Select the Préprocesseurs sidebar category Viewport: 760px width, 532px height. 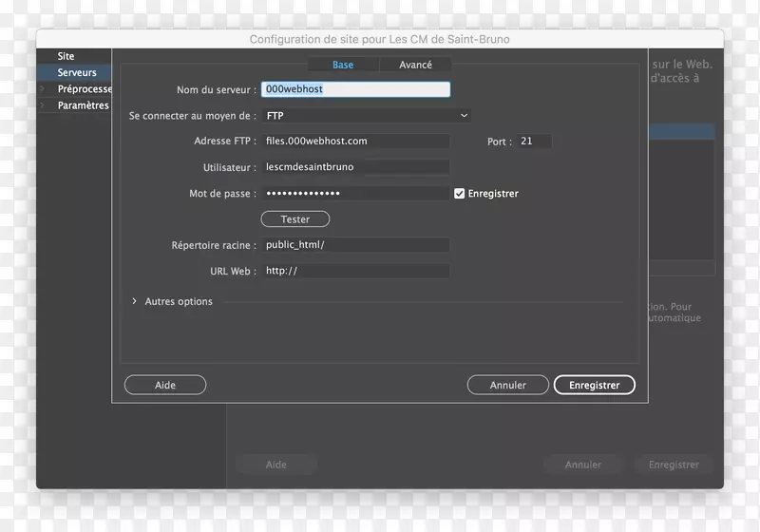[x=85, y=89]
